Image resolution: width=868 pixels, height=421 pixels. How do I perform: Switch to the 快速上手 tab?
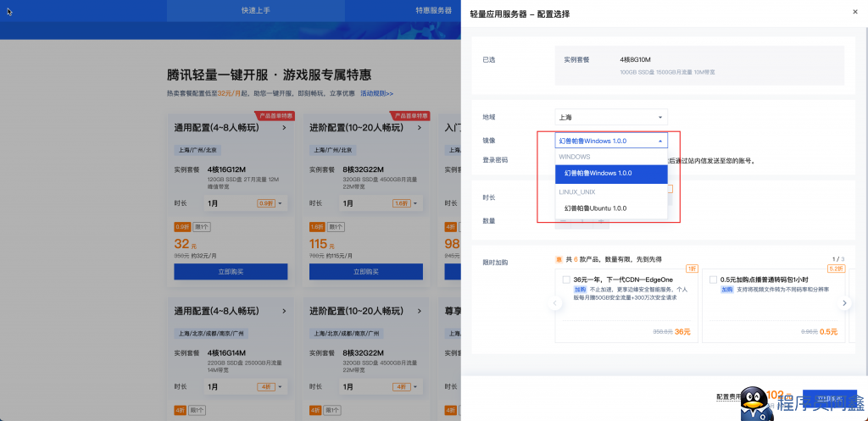tap(256, 10)
